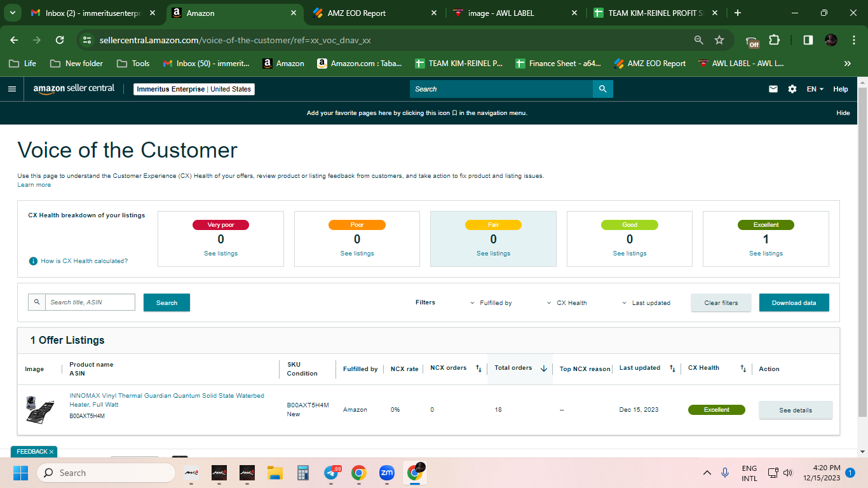Sort by Total orders column arrow
Image resolution: width=868 pixels, height=488 pixels.
click(544, 369)
